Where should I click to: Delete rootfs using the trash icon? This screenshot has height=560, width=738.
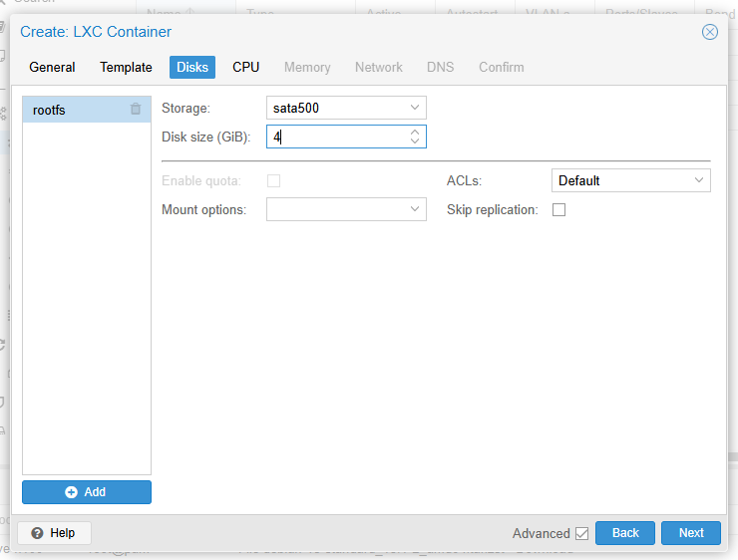tap(136, 110)
